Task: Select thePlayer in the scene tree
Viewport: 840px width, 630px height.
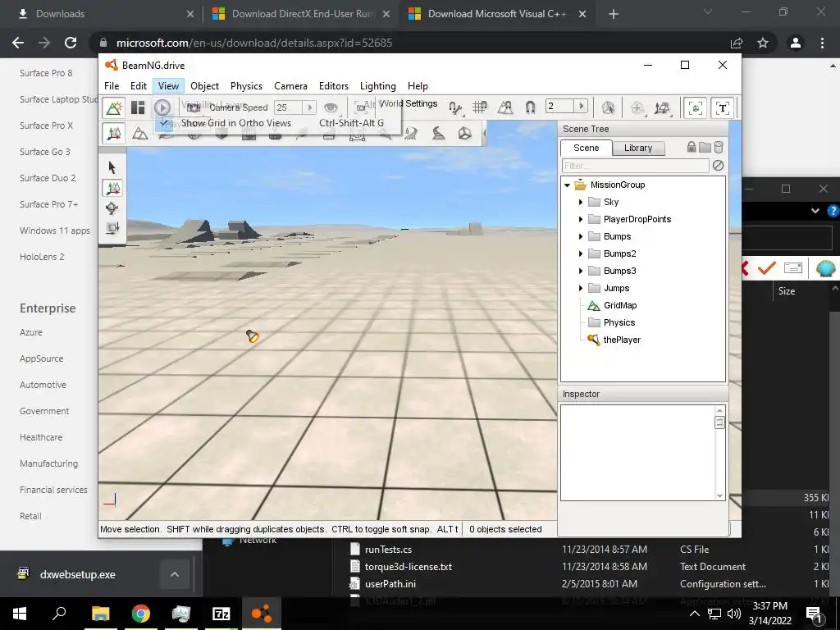Action: (622, 340)
